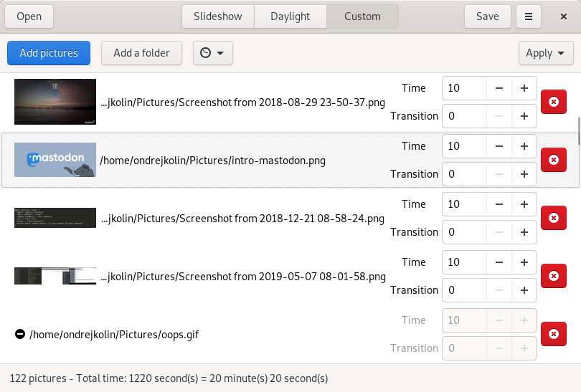Image resolution: width=581 pixels, height=392 pixels.
Task: Delete the Screenshot from 2018-12-21 entry
Action: (553, 218)
